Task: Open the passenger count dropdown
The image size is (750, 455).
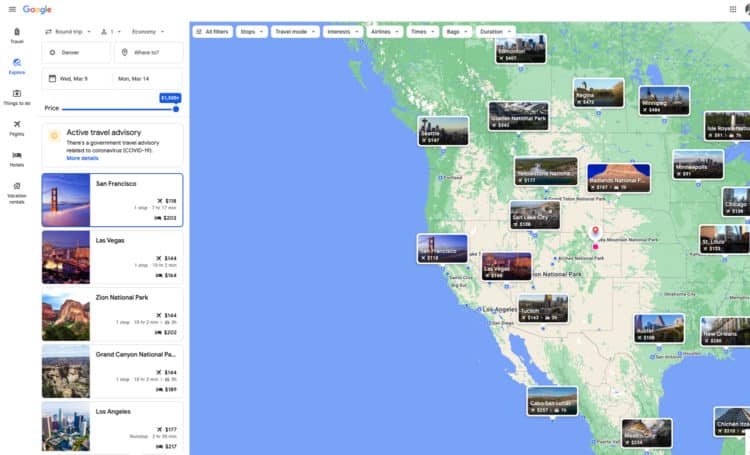Action: click(109, 32)
